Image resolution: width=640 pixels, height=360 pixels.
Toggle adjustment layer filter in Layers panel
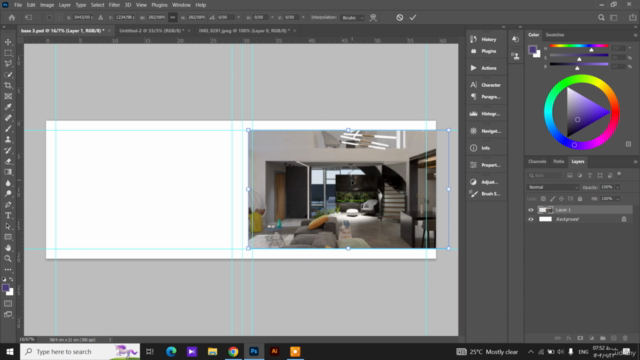[x=580, y=176]
